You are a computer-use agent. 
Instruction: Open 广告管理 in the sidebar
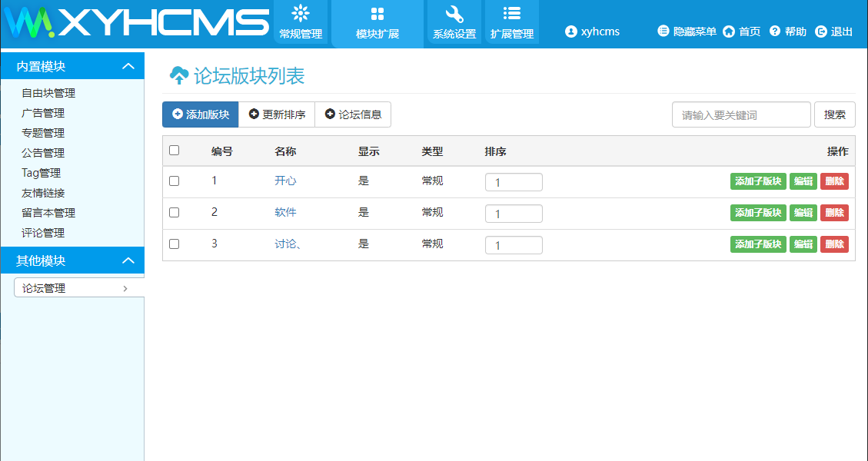[43, 113]
